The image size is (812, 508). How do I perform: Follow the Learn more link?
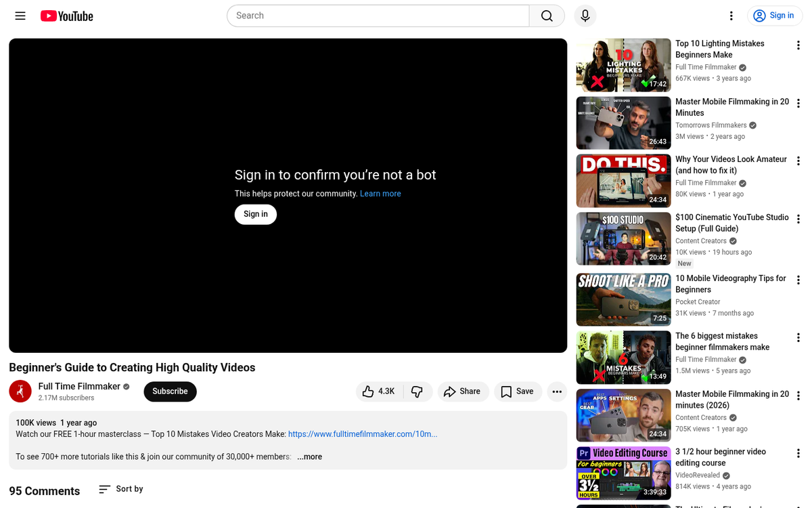pyautogui.click(x=380, y=194)
